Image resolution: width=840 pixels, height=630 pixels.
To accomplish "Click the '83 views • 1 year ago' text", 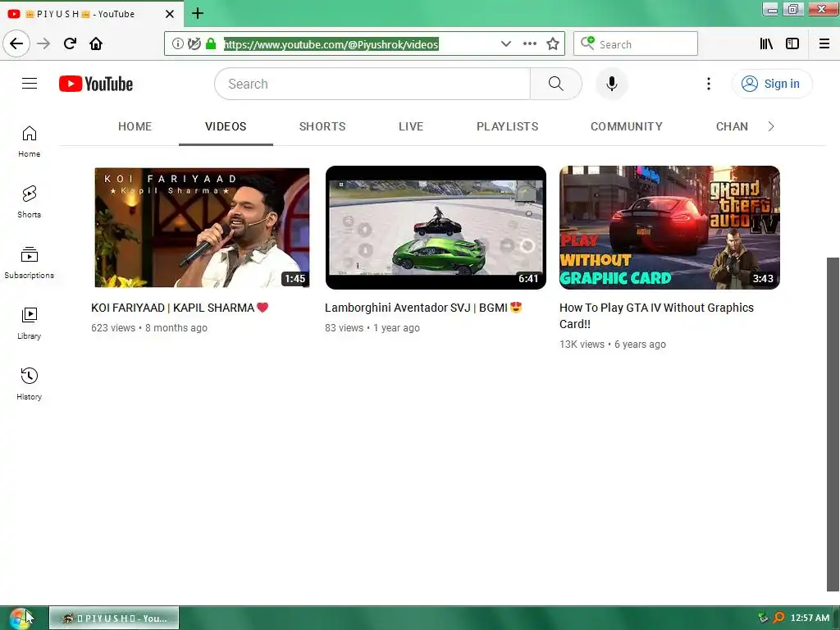I will tap(372, 328).
